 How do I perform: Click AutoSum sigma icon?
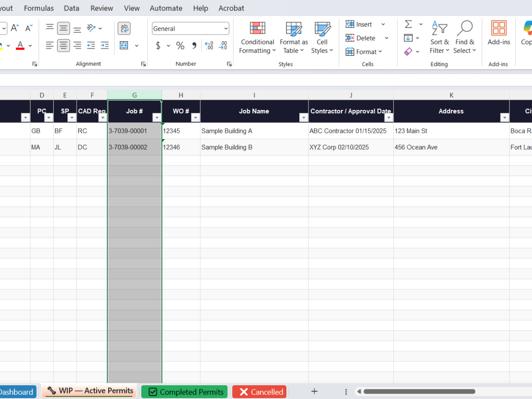click(408, 24)
